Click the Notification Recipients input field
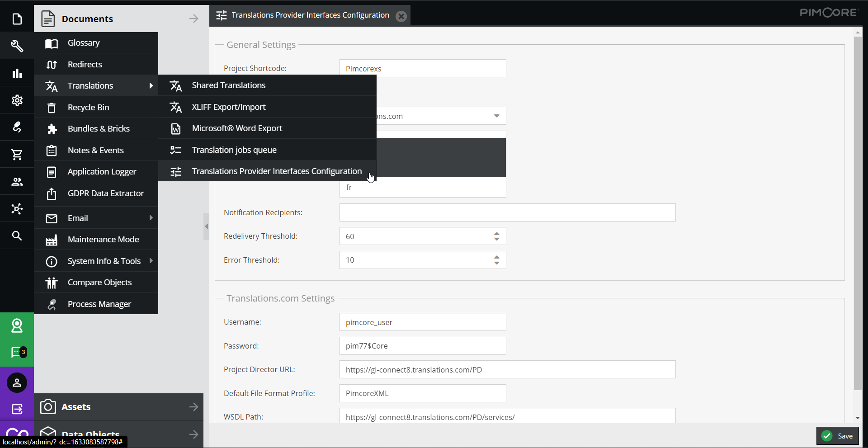This screenshot has width=868, height=448. (x=507, y=212)
